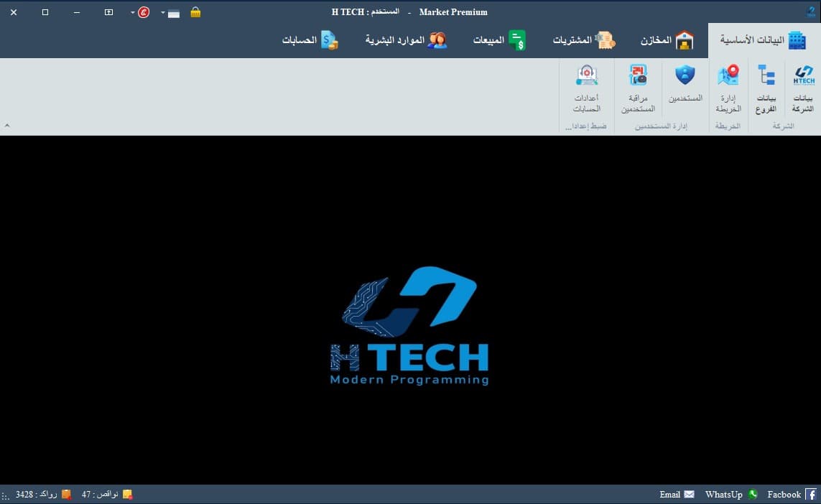Switch to the الموارد البشرية human resources tab
The image size is (821, 504).
coord(407,40)
